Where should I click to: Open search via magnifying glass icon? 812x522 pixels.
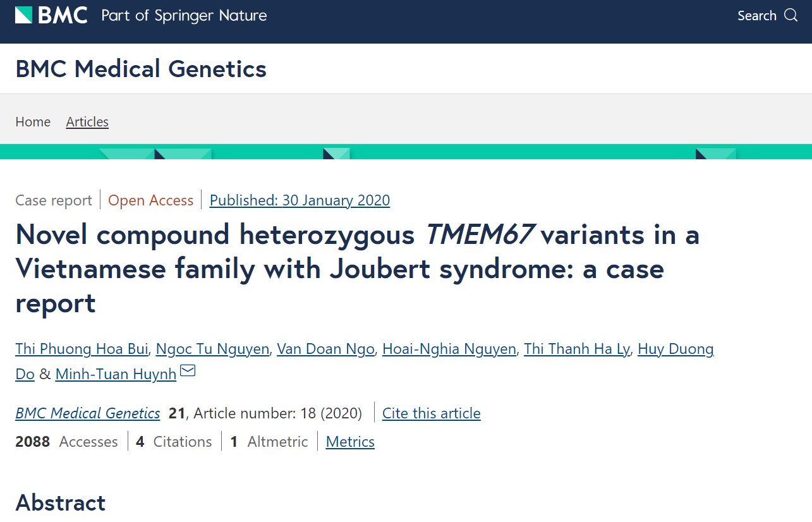point(791,15)
